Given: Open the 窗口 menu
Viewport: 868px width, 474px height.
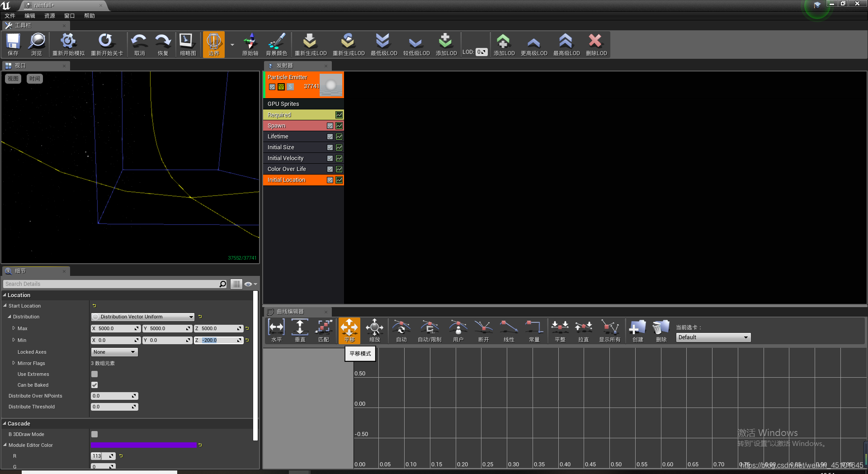Looking at the screenshot, I should (70, 16).
